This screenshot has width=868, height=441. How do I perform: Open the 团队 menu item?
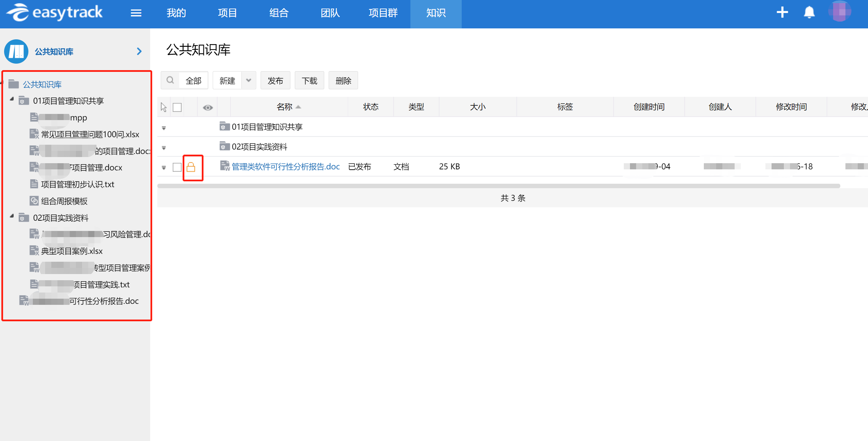click(x=330, y=13)
